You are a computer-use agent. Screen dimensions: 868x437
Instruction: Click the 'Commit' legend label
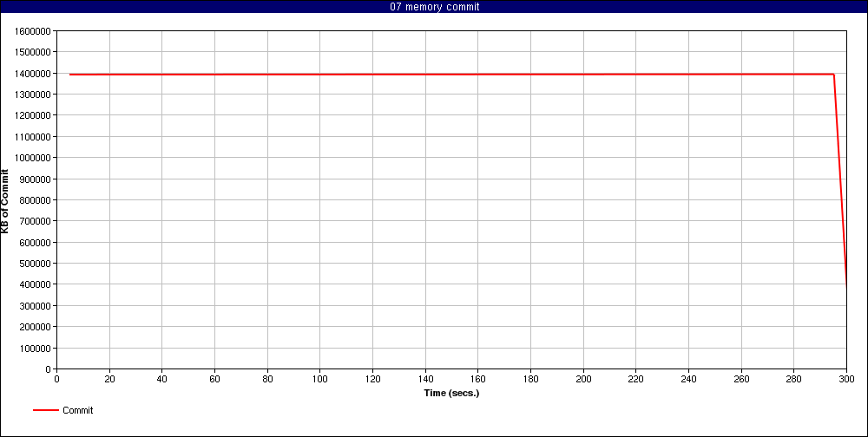[x=77, y=410]
